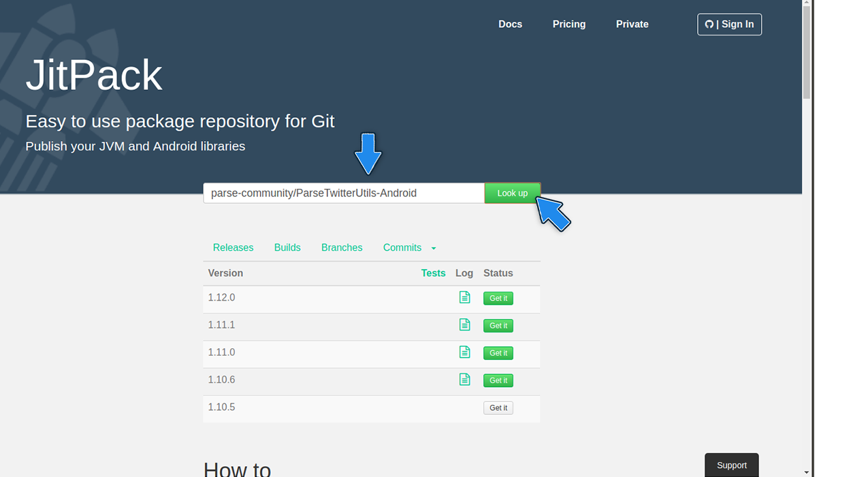Click the GitHub Sign In button

[729, 25]
